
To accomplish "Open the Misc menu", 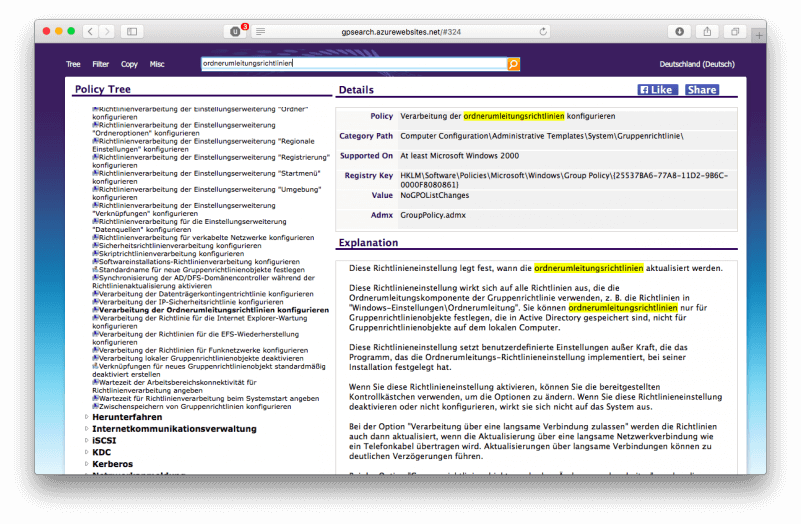I will click(157, 64).
